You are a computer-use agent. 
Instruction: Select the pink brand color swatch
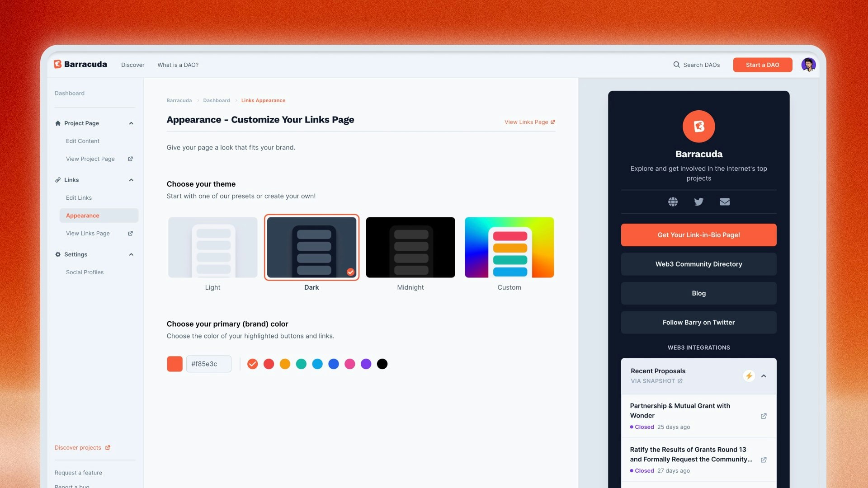349,363
